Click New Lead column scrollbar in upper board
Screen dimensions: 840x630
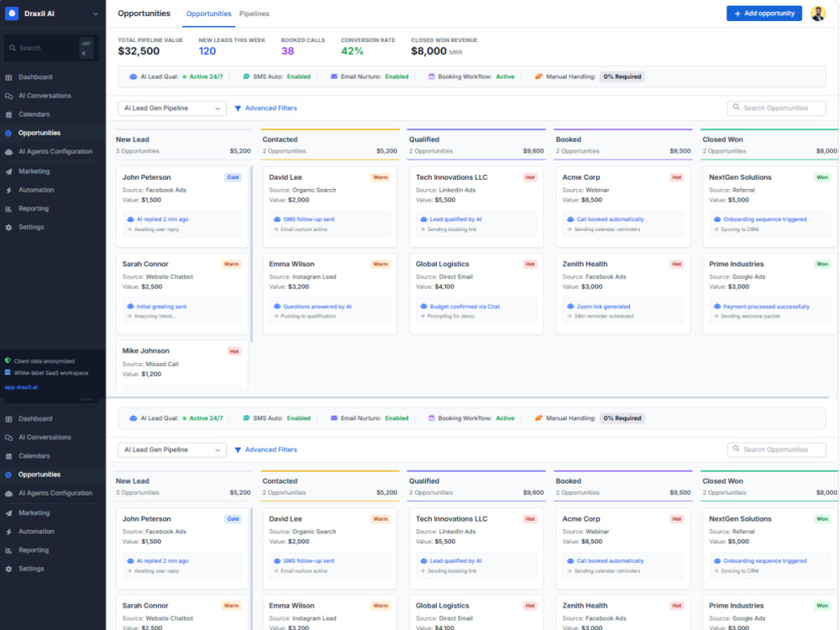pos(251,255)
